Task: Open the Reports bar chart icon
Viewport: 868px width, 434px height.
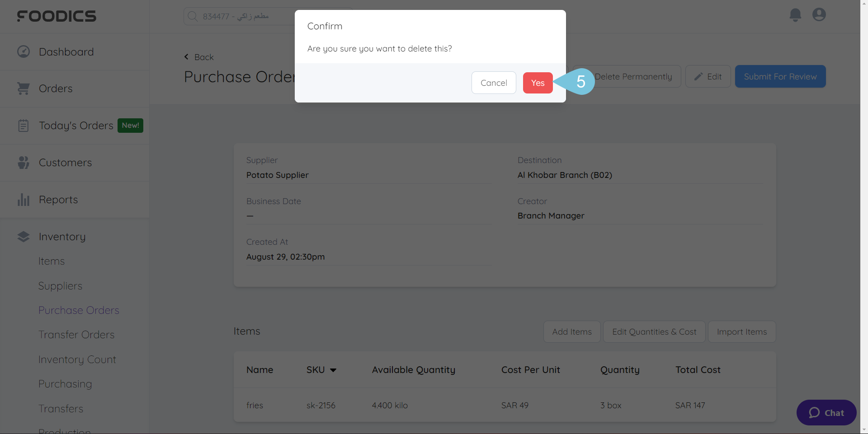Action: [x=23, y=199]
